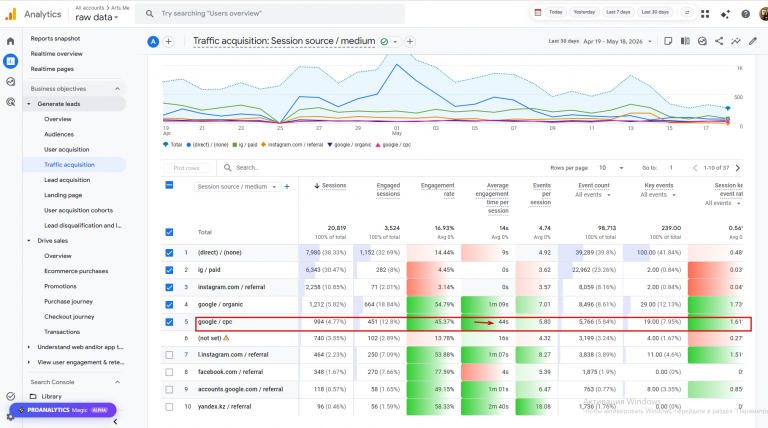This screenshot has width=768, height=428.
Task: Open Landing page report
Action: pyautogui.click(x=63, y=195)
